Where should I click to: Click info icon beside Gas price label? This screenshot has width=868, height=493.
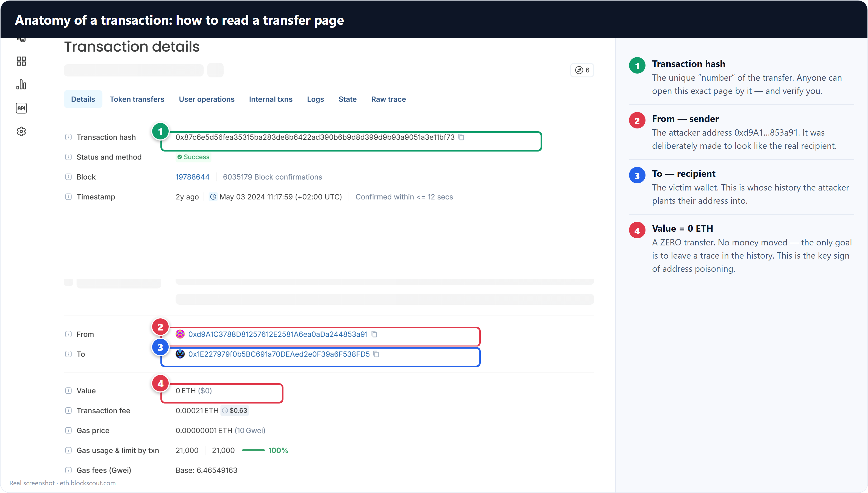[x=68, y=431]
